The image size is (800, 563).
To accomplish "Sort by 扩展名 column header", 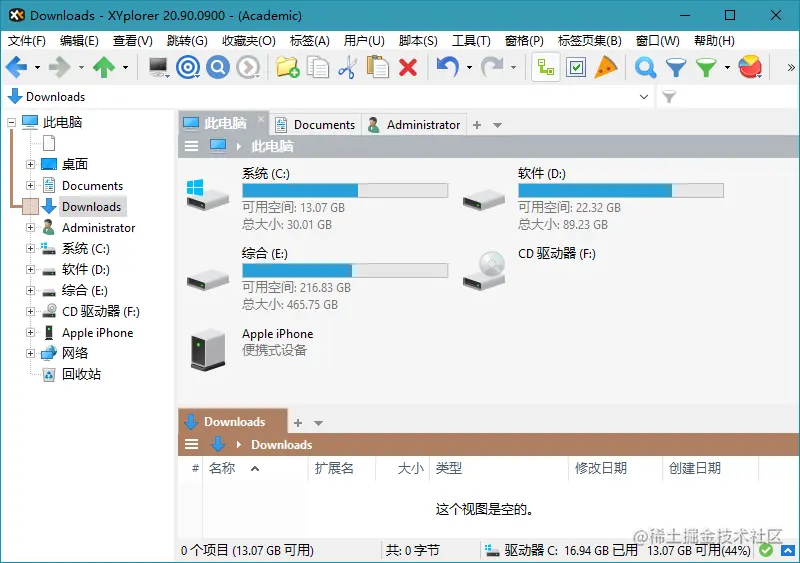I will (342, 468).
